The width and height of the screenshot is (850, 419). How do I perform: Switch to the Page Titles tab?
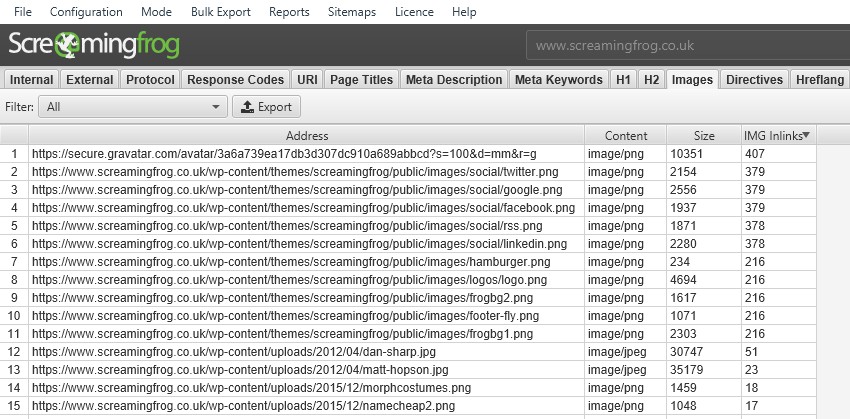coord(362,80)
